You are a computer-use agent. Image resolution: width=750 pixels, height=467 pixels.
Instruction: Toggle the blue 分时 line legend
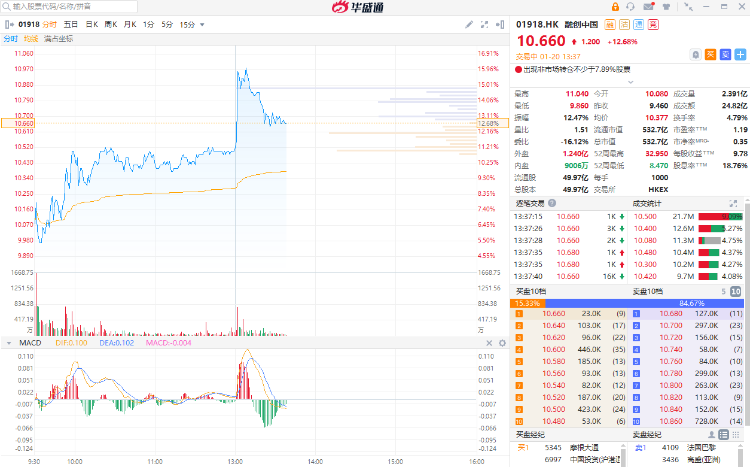tap(11, 39)
